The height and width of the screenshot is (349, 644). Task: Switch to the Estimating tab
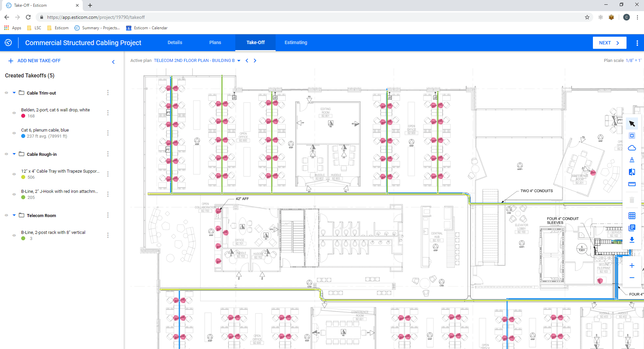(295, 42)
